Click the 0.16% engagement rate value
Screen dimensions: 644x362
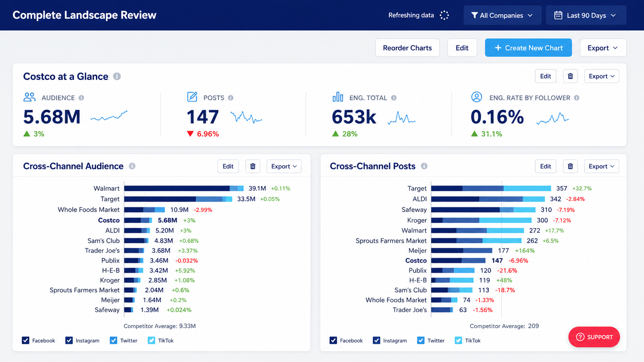pyautogui.click(x=497, y=117)
